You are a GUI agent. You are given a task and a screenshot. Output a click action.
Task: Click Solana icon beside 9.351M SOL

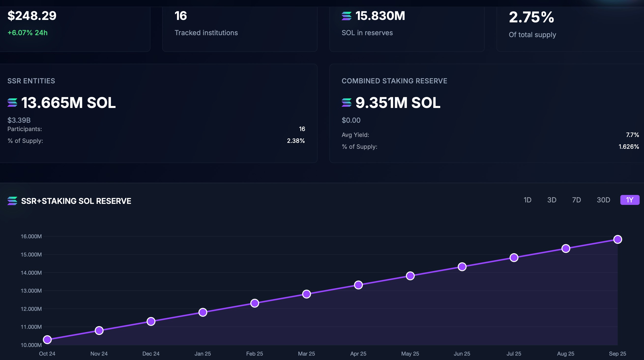point(347,103)
